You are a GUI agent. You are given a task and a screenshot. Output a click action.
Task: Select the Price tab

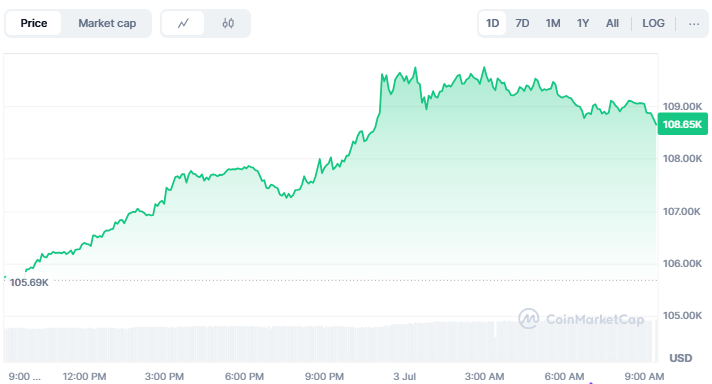coord(34,23)
